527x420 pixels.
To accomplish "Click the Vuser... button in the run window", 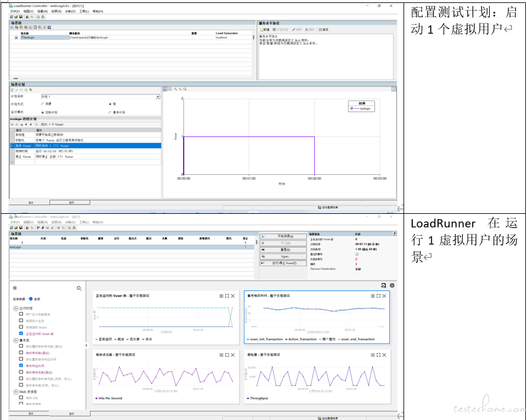I will [x=284, y=256].
